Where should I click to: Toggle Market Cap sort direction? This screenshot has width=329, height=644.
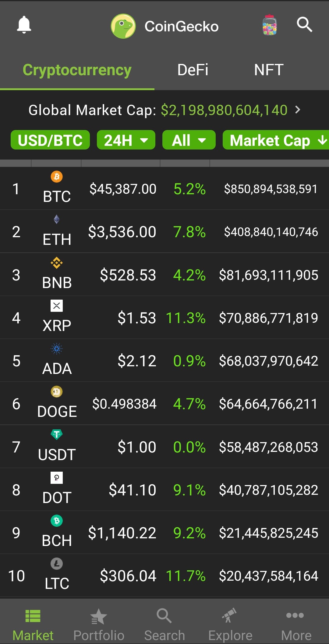[276, 140]
